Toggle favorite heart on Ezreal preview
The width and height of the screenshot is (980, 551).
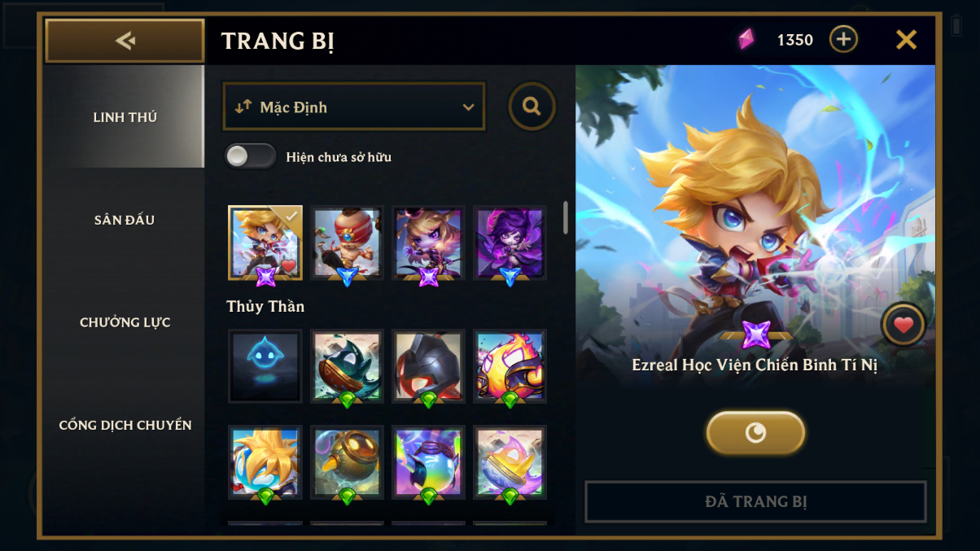[x=903, y=326]
